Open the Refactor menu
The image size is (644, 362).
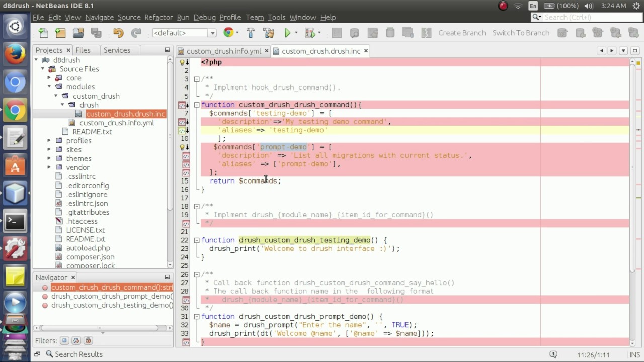tap(158, 17)
